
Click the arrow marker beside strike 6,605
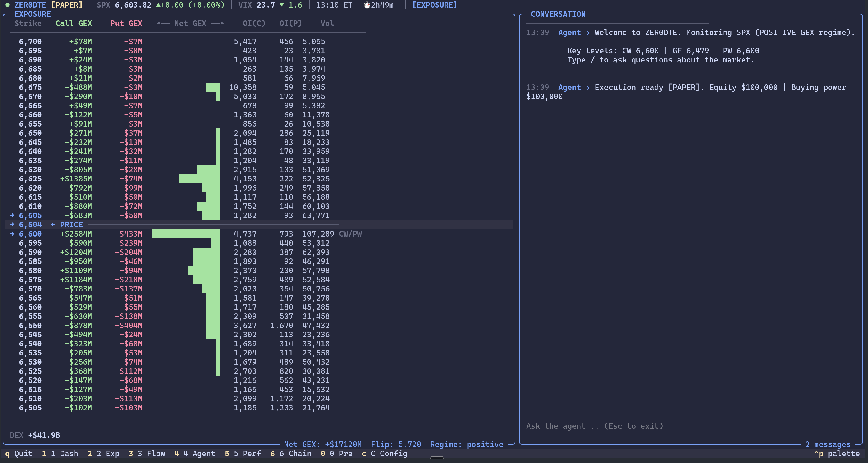click(12, 215)
